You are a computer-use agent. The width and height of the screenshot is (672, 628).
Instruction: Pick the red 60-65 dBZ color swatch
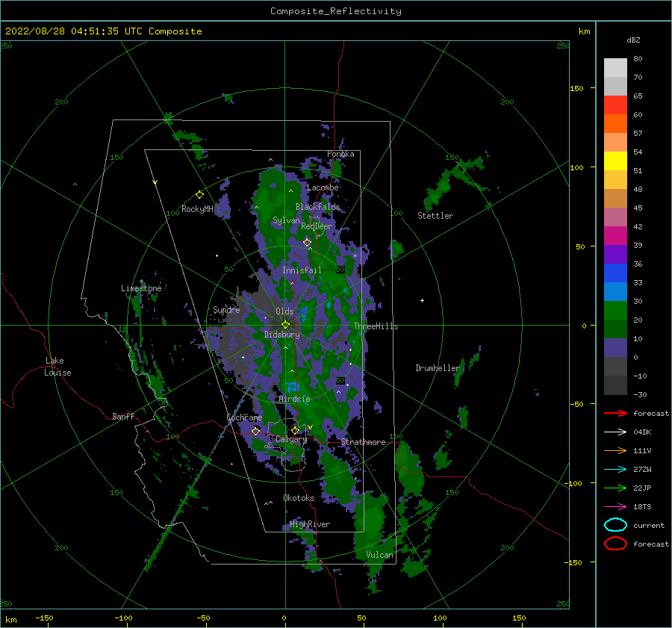(615, 105)
